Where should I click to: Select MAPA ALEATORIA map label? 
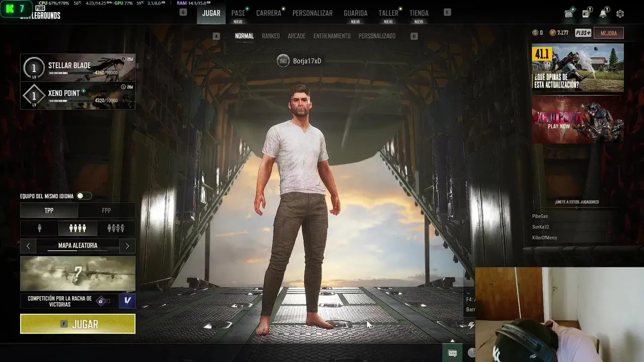click(78, 245)
